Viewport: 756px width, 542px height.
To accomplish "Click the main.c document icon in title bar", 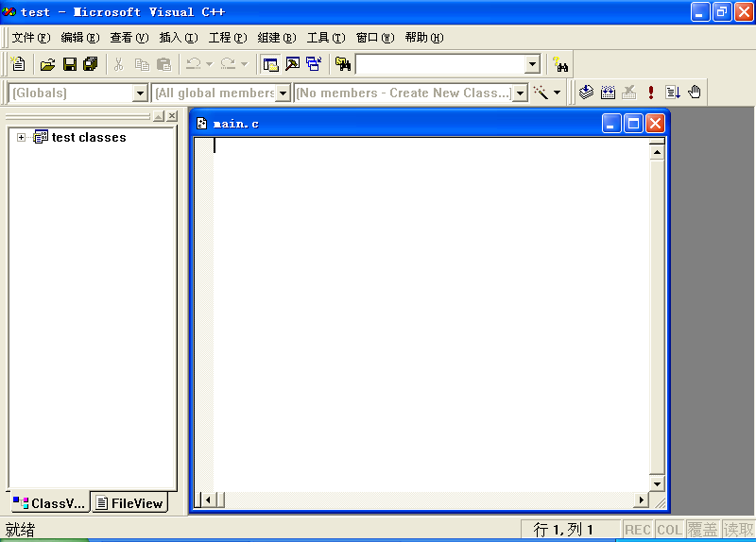I will click(x=202, y=124).
